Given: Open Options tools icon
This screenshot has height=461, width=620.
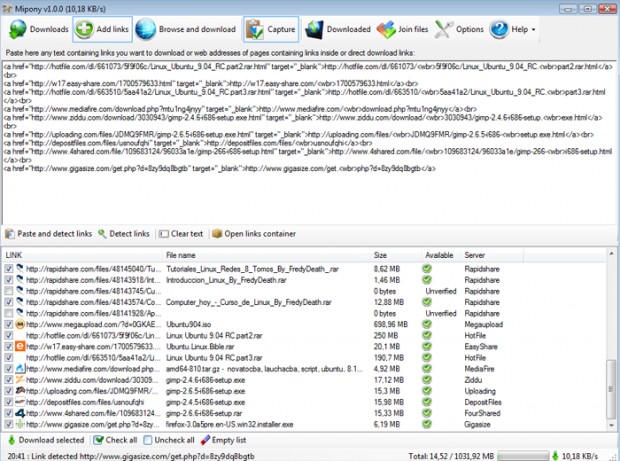Looking at the screenshot, I should click(444, 30).
